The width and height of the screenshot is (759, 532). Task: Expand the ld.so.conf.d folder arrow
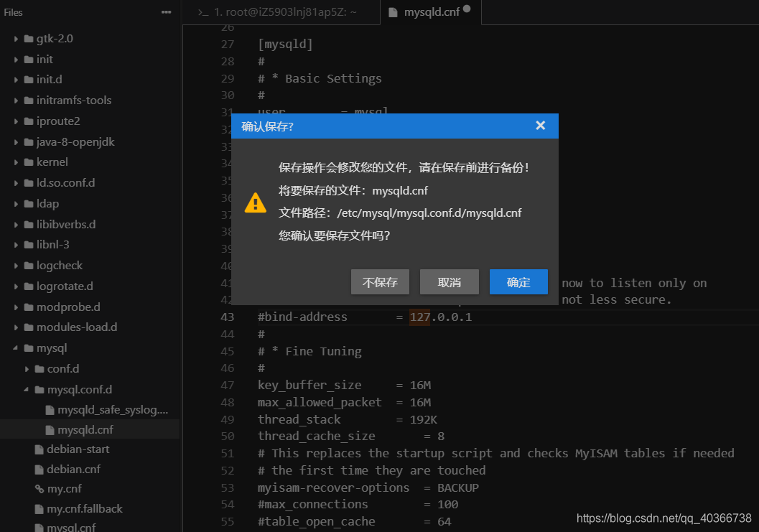click(x=16, y=183)
